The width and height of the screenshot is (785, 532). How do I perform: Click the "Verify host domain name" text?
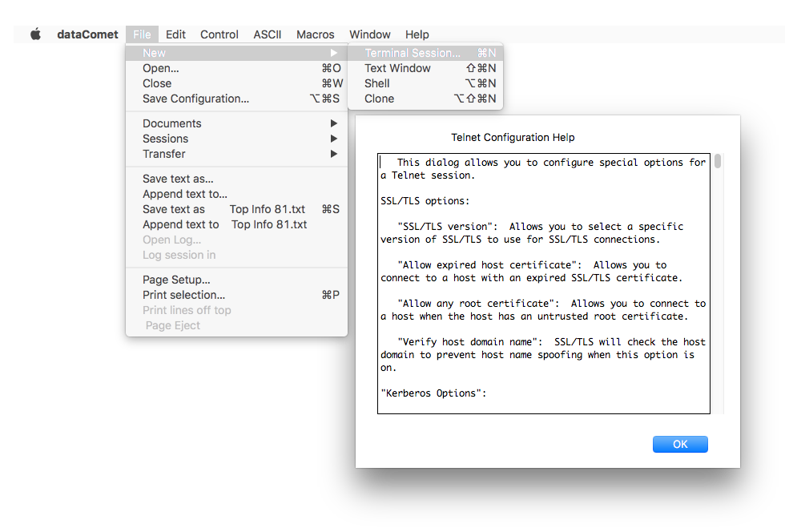470,341
